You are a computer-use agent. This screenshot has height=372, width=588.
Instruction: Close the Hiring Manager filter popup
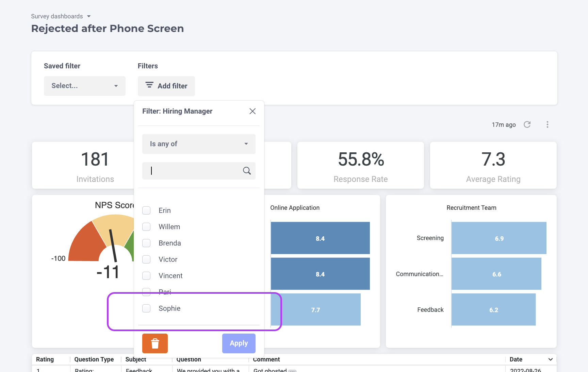click(252, 111)
